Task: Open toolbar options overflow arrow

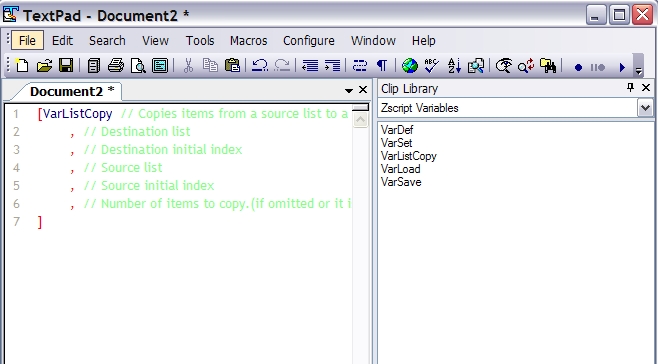Action: (x=638, y=66)
